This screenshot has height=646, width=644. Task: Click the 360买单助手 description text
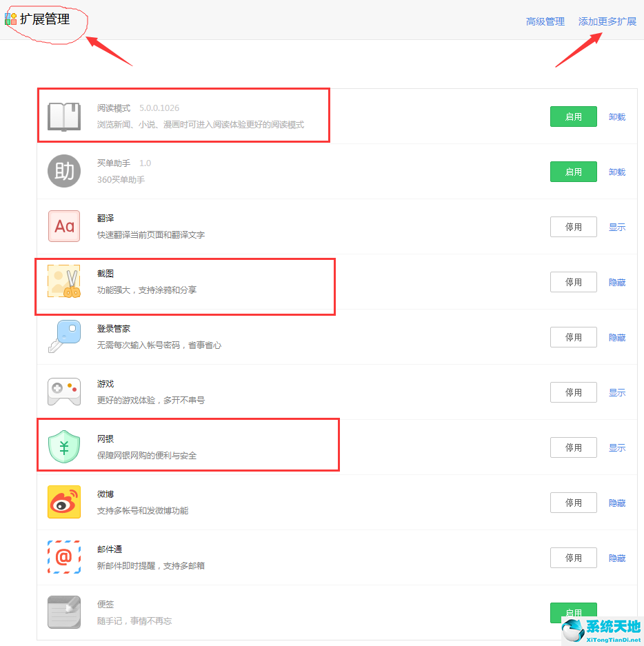coord(121,180)
